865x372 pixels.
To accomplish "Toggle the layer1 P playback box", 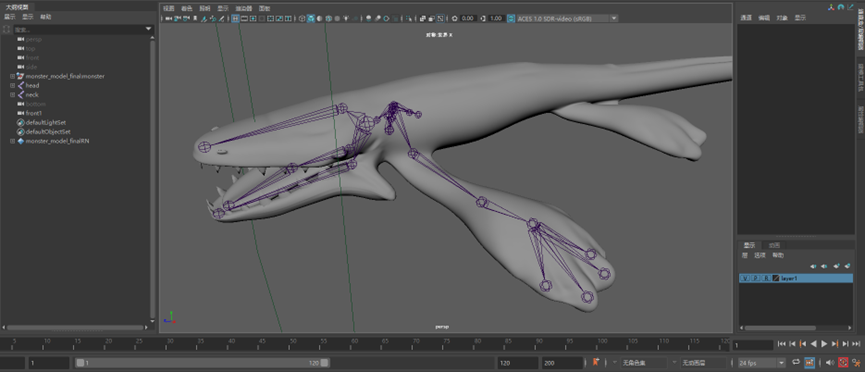I will pyautogui.click(x=756, y=279).
